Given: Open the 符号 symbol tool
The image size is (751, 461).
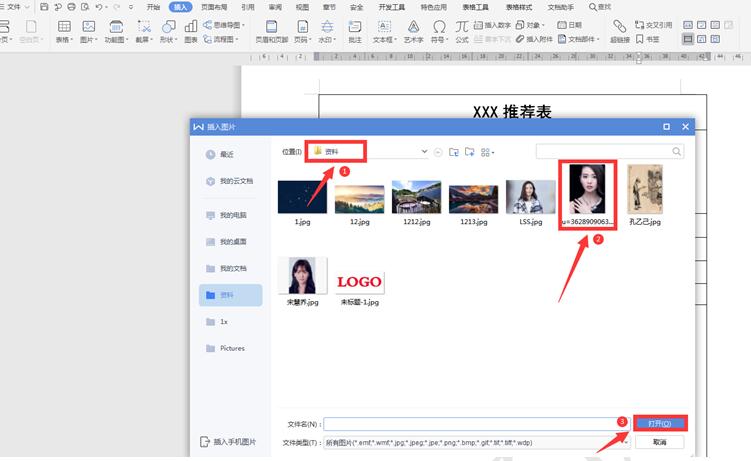Looking at the screenshot, I should [x=439, y=32].
